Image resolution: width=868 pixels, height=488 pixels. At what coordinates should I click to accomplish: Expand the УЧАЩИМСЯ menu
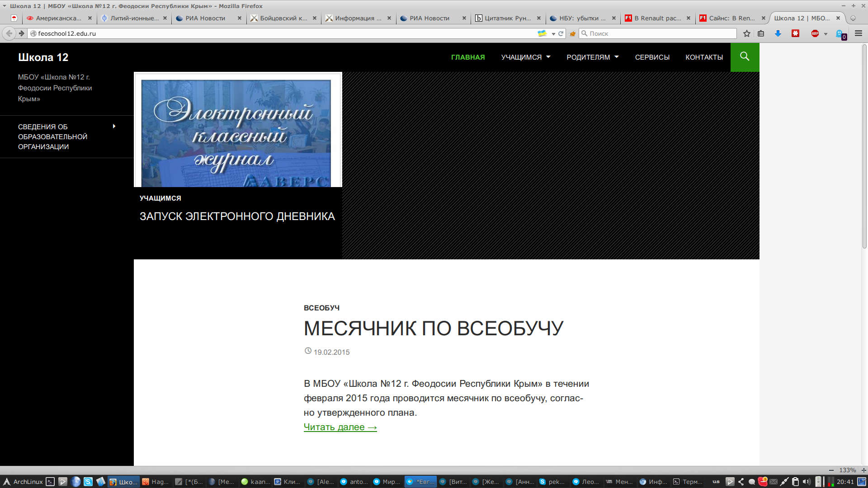click(525, 57)
